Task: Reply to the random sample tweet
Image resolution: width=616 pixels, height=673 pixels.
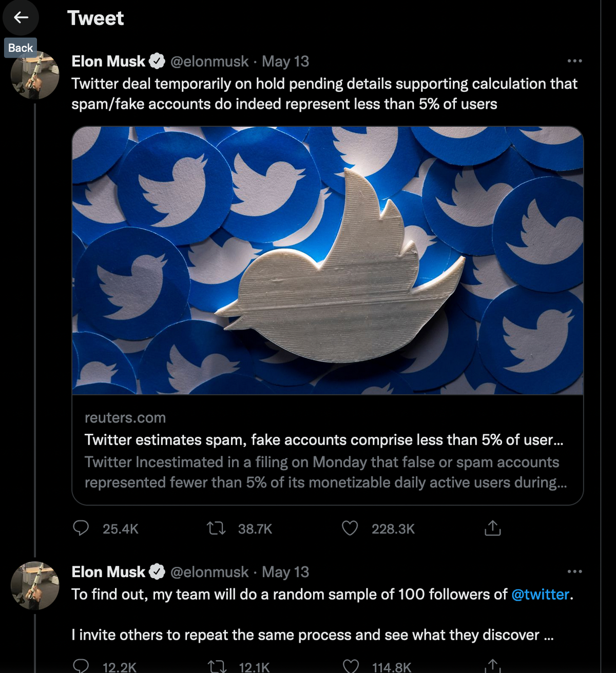Action: (x=81, y=666)
